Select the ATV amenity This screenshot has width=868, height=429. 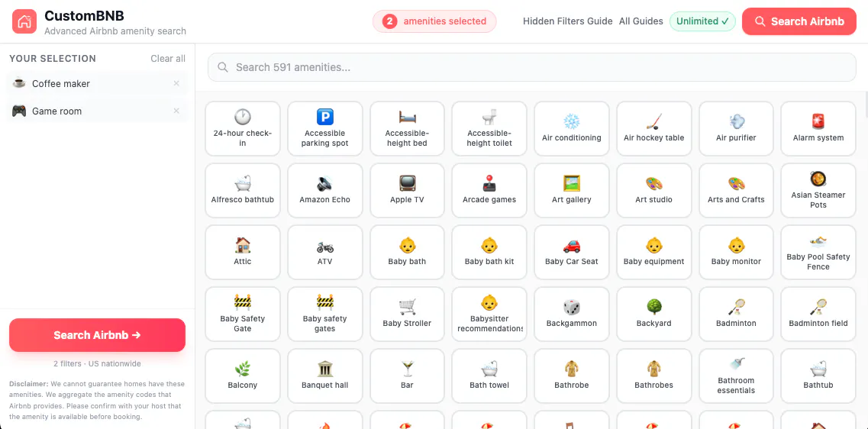[x=325, y=253]
